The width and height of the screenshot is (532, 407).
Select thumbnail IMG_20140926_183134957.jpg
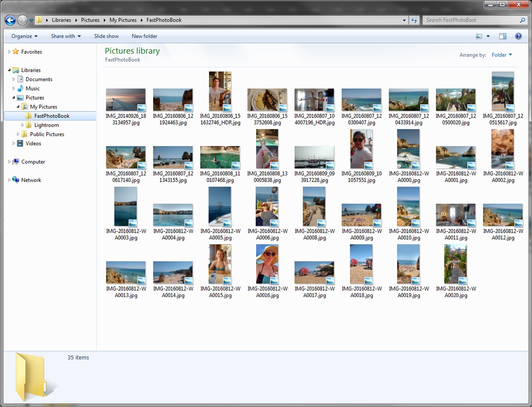(x=126, y=100)
